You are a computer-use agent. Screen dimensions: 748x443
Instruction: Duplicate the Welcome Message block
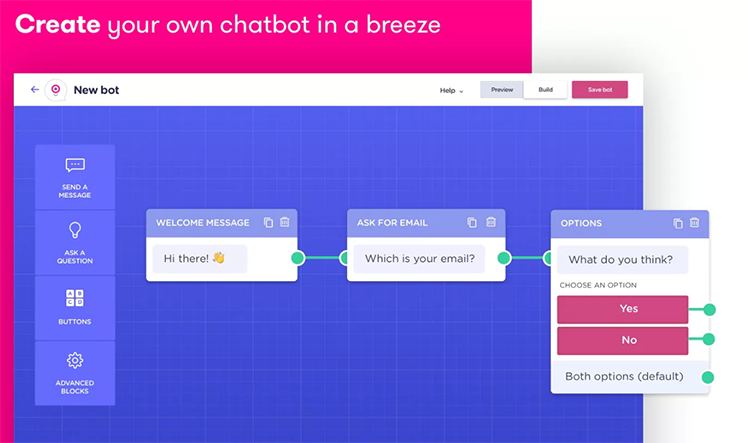click(x=269, y=222)
